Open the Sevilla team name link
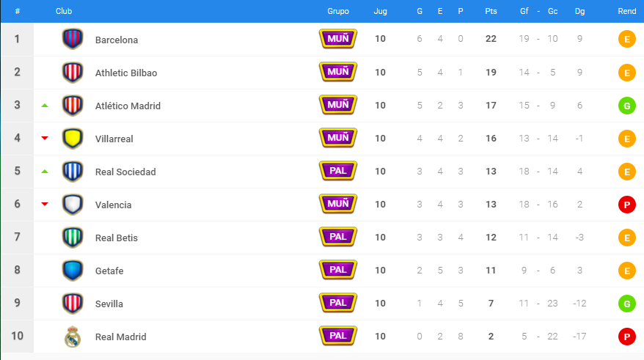 (x=109, y=304)
